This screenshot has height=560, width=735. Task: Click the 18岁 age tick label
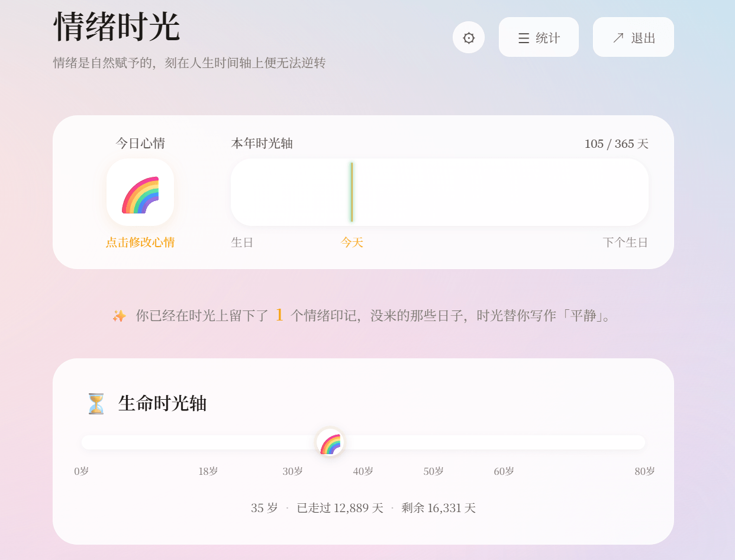click(208, 471)
